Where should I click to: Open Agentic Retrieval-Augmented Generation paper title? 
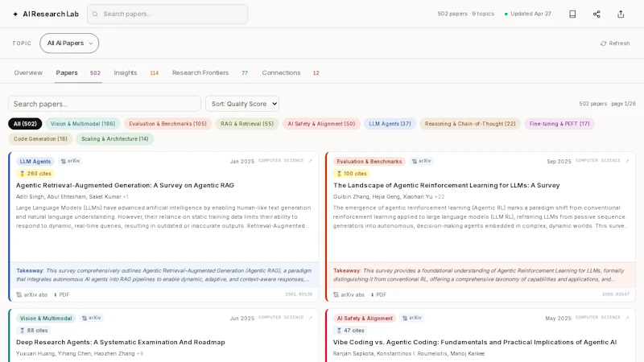pos(125,185)
